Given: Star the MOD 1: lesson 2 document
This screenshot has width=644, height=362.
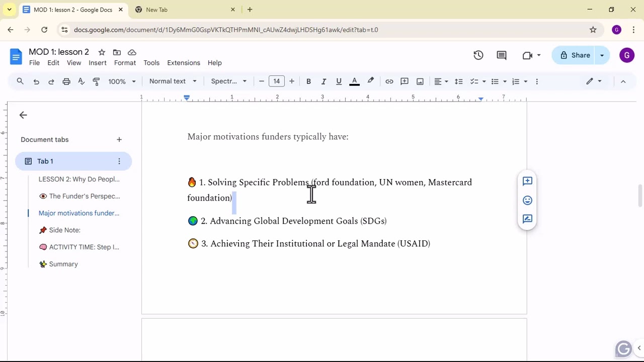Looking at the screenshot, I should pos(102,52).
